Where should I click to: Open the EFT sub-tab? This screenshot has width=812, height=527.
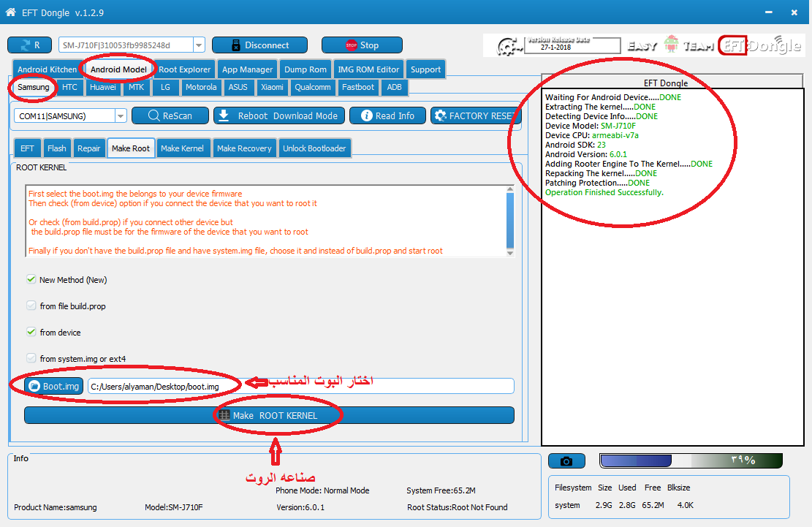[27, 148]
